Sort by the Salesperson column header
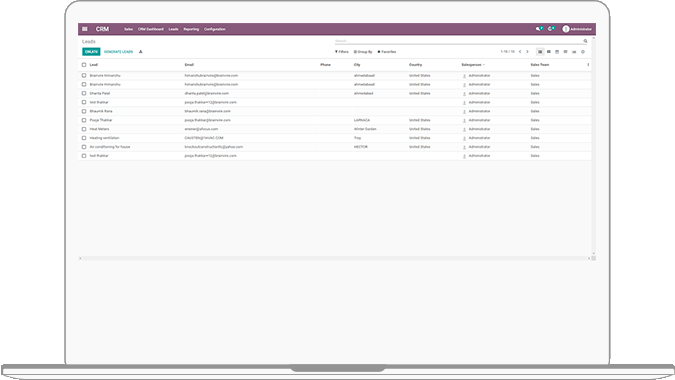The height and width of the screenshot is (380, 675). click(x=472, y=65)
